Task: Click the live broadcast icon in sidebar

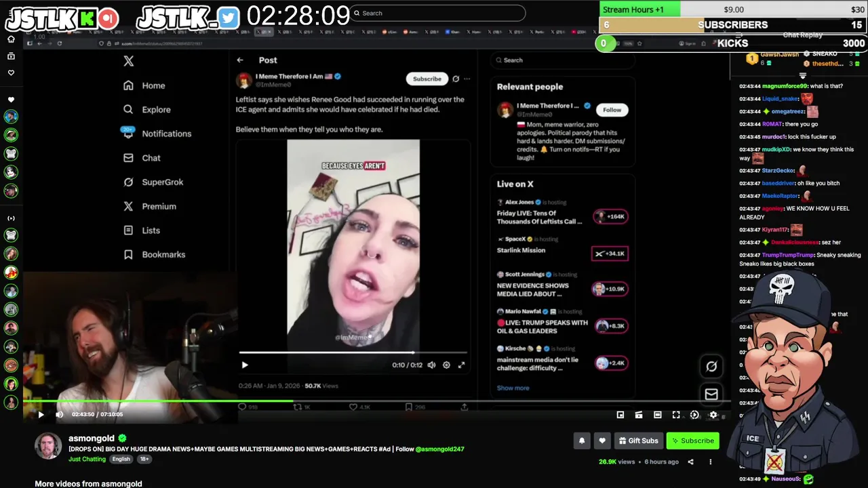Action: (x=11, y=218)
